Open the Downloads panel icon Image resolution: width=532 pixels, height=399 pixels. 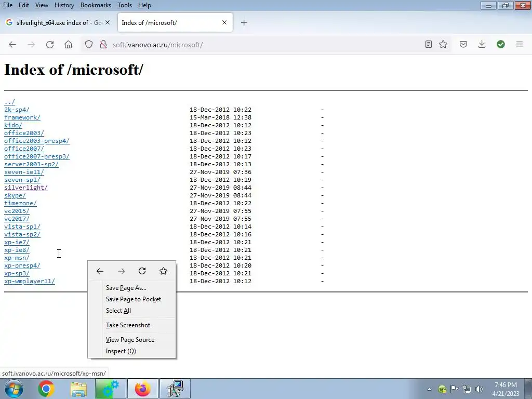[x=482, y=45]
